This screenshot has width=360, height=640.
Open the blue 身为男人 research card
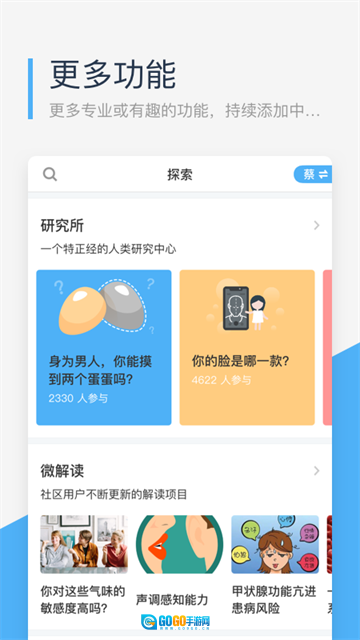pyautogui.click(x=104, y=347)
